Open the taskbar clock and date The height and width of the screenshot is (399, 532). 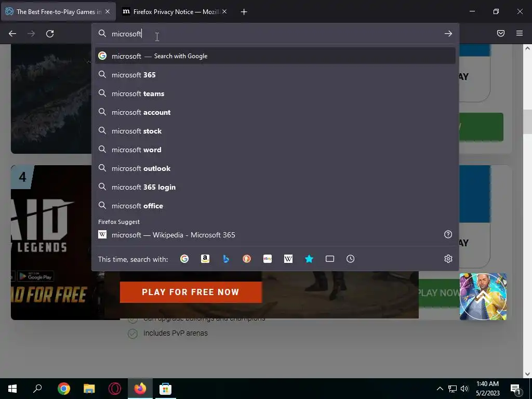[x=487, y=389]
